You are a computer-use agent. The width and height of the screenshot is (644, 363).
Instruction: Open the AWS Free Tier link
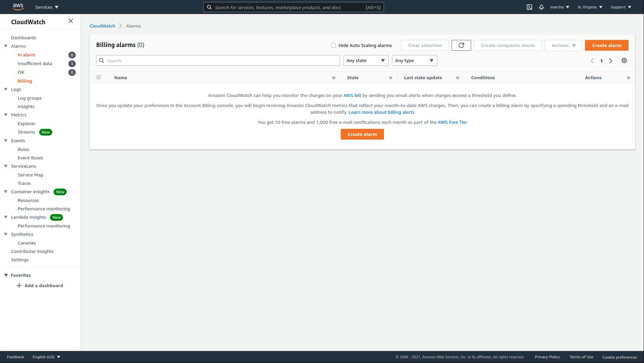coord(452,122)
